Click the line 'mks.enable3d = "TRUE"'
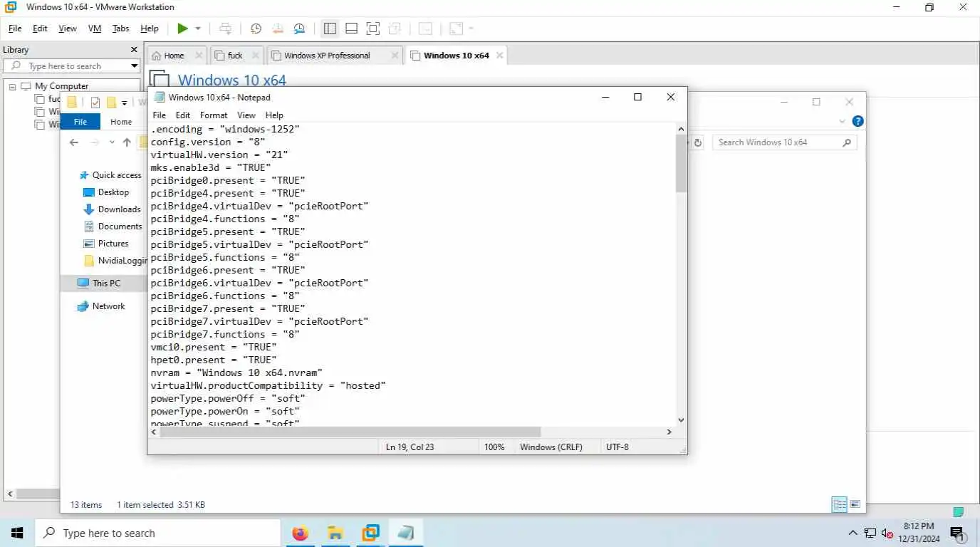Image resolution: width=980 pixels, height=547 pixels. coord(211,167)
